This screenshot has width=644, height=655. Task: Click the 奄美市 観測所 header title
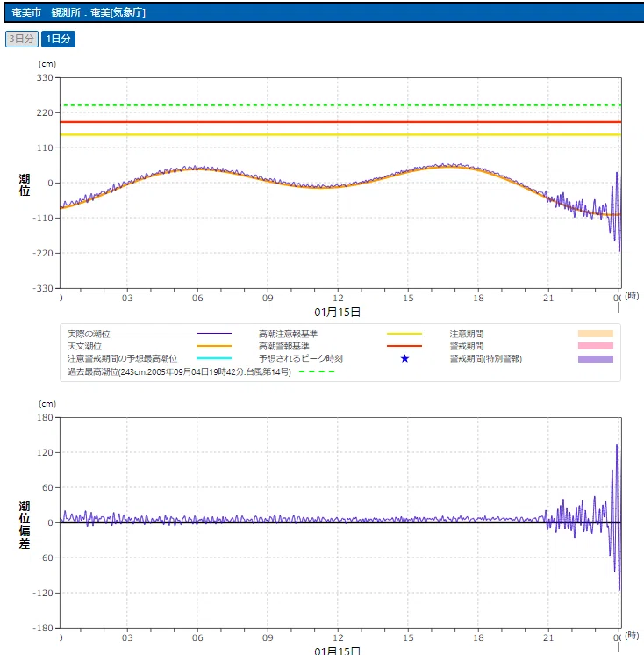pyautogui.click(x=78, y=12)
